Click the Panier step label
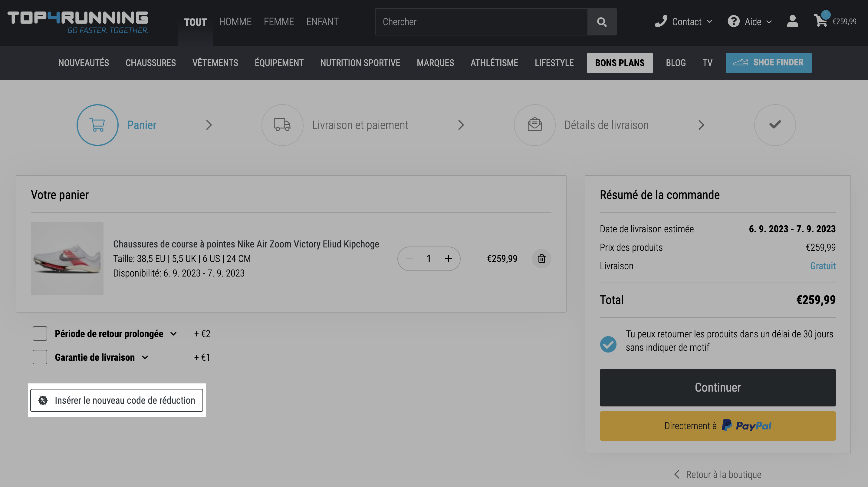Image resolution: width=868 pixels, height=487 pixels. coord(142,125)
